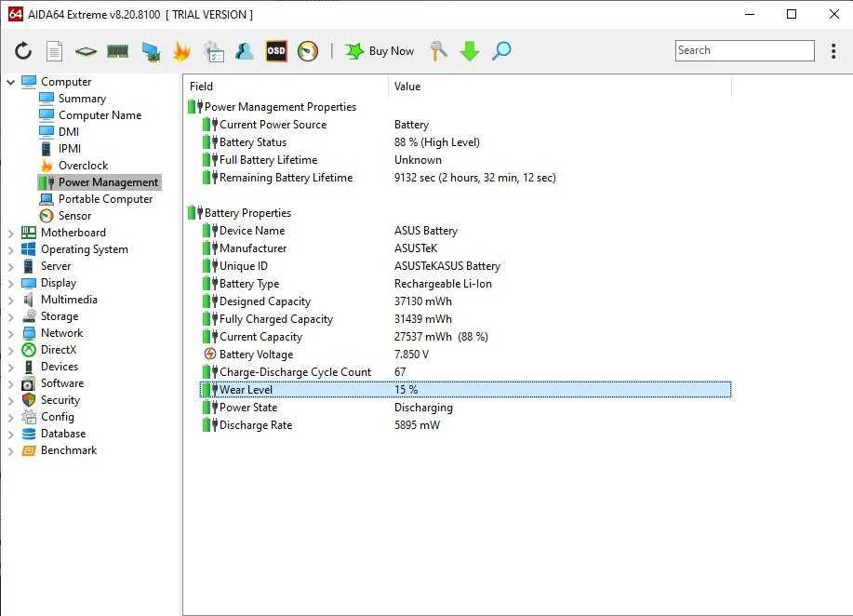Click the Power Management Properties group header
This screenshot has height=616, width=853.
tap(273, 107)
